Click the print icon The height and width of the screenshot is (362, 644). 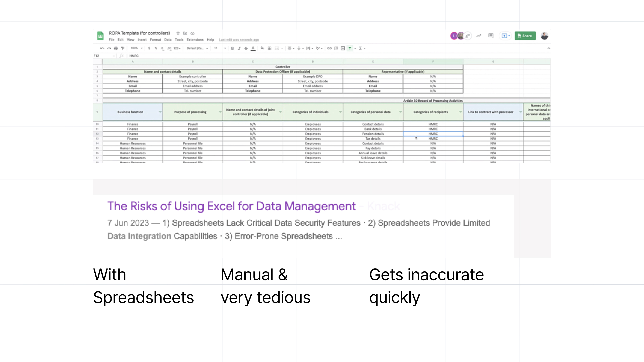pos(116,48)
